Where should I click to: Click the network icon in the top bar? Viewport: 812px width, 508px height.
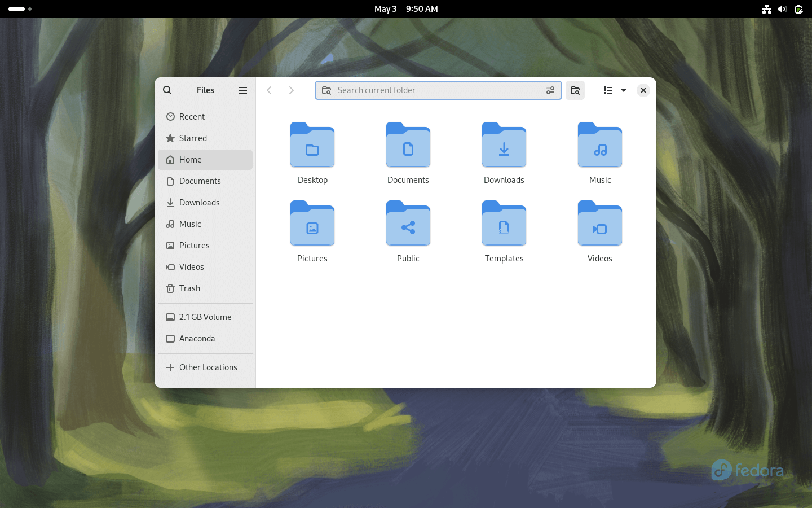766,9
